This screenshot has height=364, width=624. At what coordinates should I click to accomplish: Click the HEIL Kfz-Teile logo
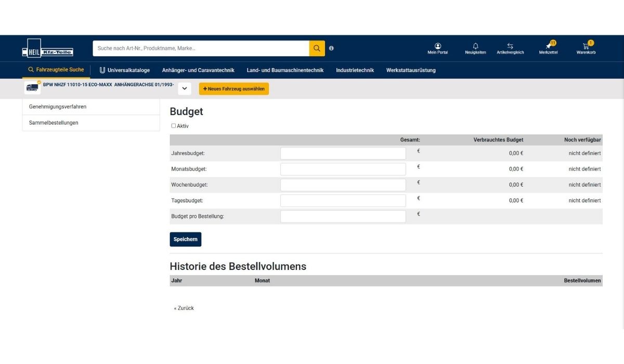[47, 48]
